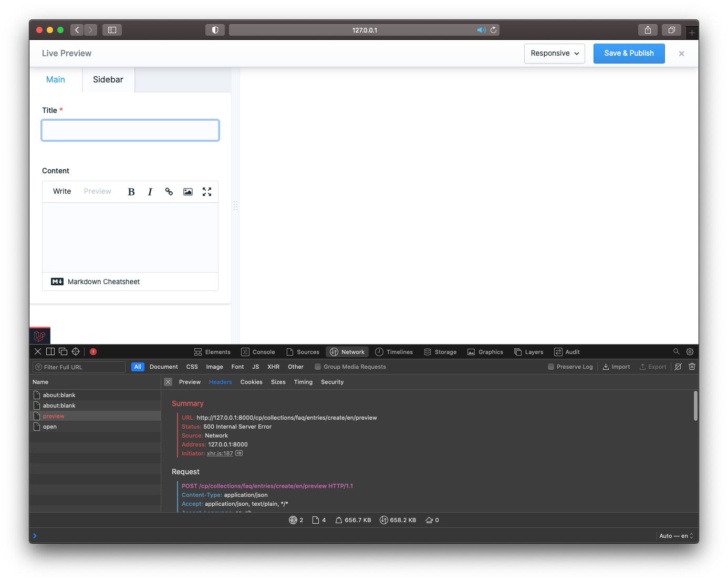Screen dimensions: 728x582
Task: Click Save & Publish button
Action: [x=629, y=54]
